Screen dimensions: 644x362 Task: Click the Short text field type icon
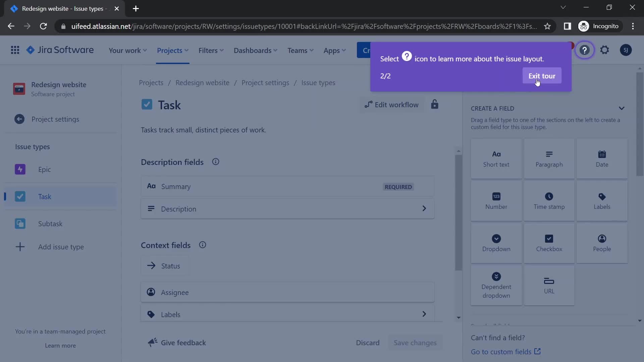[x=496, y=158]
